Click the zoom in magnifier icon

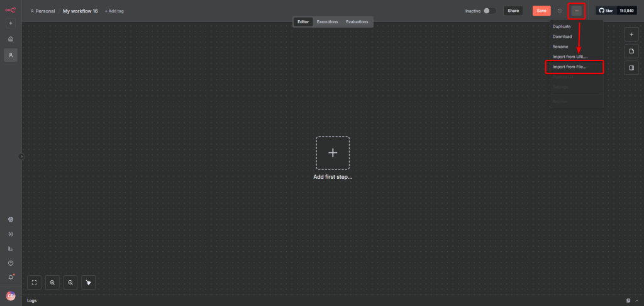52,283
